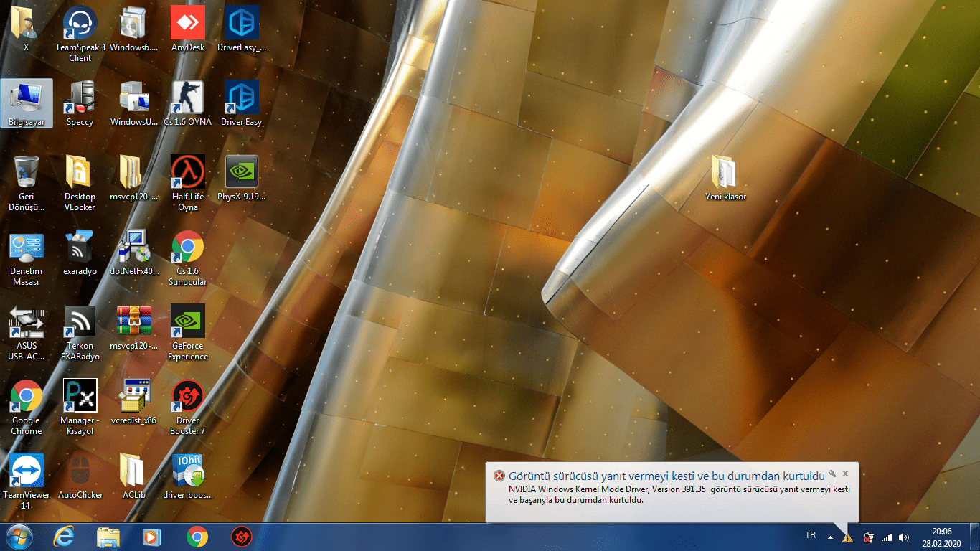Click the yellow warning tray icon

[847, 537]
